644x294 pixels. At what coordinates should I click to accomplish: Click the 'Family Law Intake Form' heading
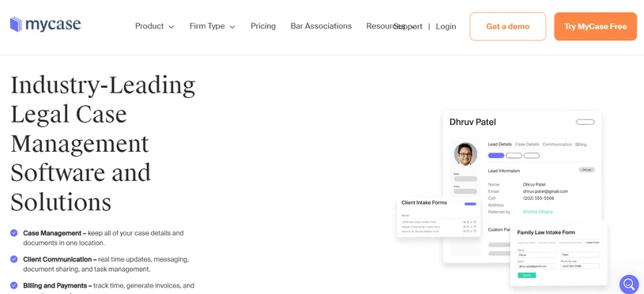(x=546, y=232)
